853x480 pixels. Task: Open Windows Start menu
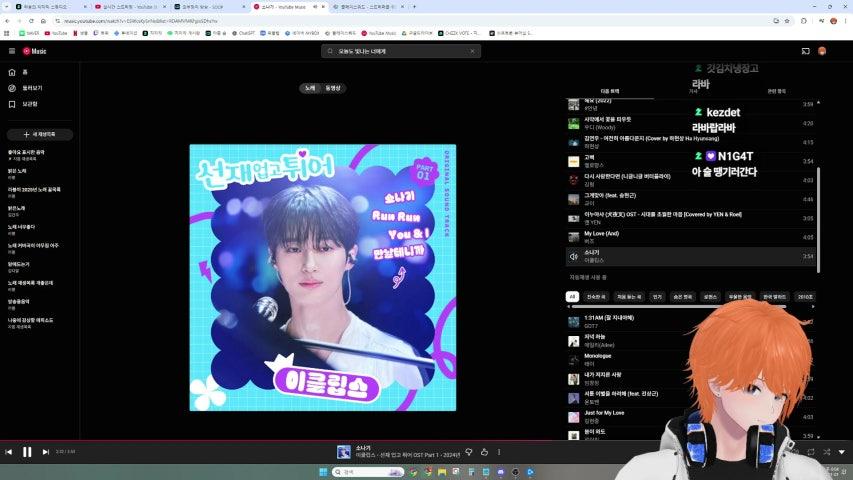point(323,472)
